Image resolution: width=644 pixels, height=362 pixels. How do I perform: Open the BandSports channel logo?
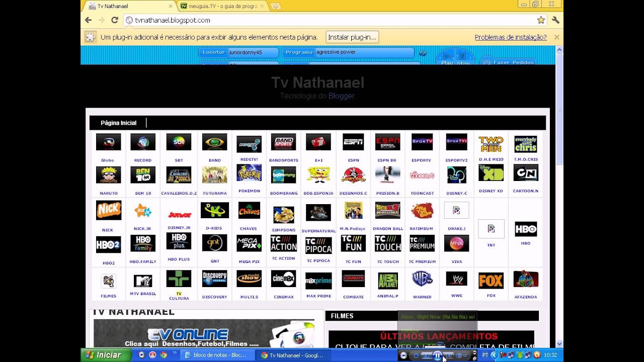click(283, 142)
